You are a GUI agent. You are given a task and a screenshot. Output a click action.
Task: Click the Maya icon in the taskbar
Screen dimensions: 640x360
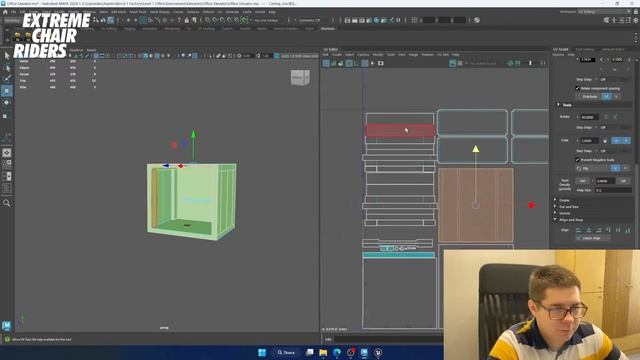[364, 353]
